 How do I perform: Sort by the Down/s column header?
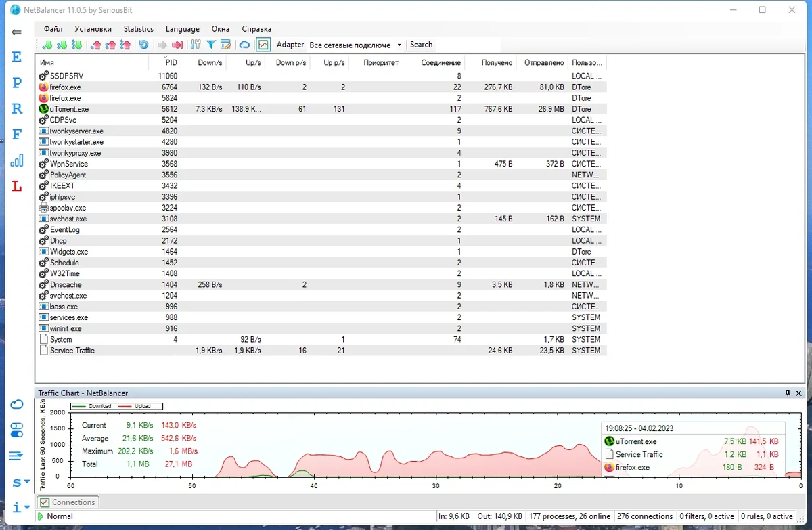click(204, 62)
